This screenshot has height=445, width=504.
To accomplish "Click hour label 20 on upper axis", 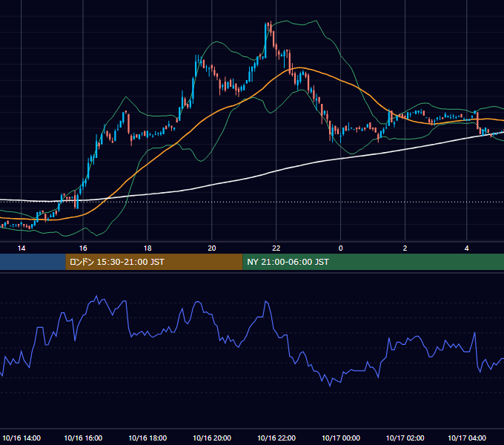I will (x=212, y=248).
